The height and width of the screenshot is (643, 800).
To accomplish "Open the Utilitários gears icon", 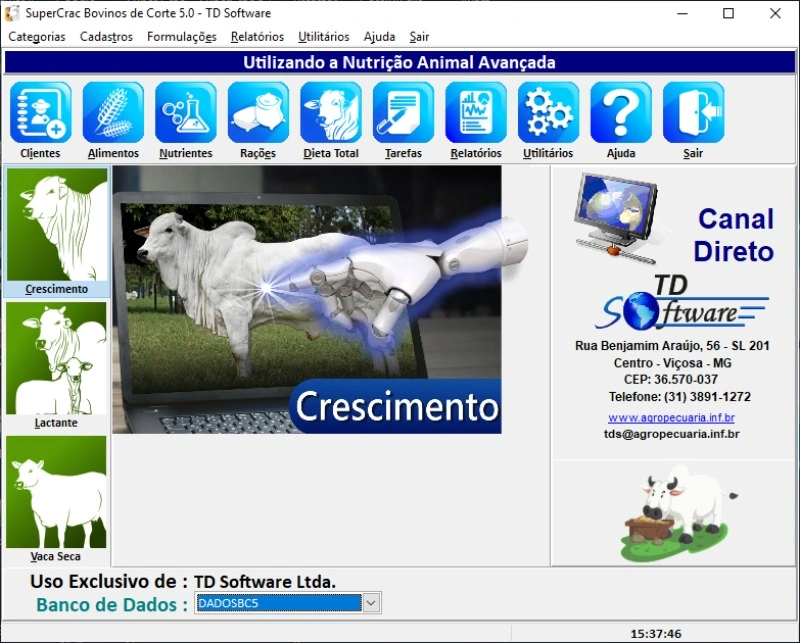I will (x=548, y=113).
